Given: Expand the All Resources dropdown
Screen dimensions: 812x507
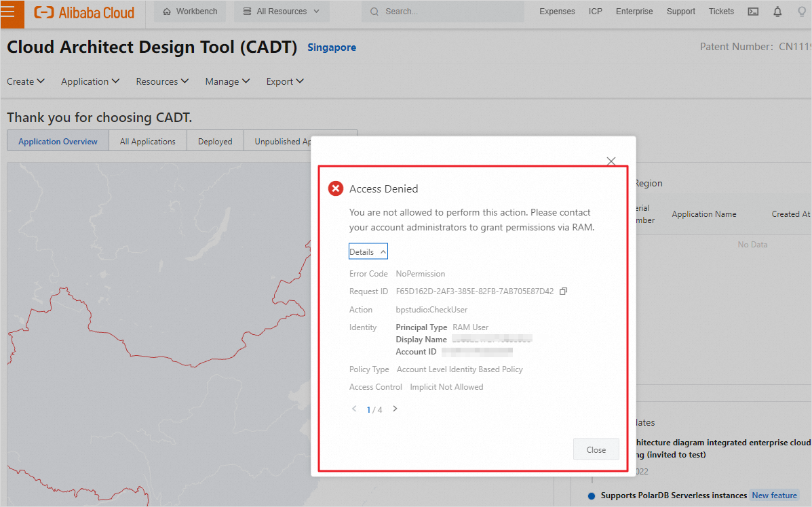Looking at the screenshot, I should point(282,12).
